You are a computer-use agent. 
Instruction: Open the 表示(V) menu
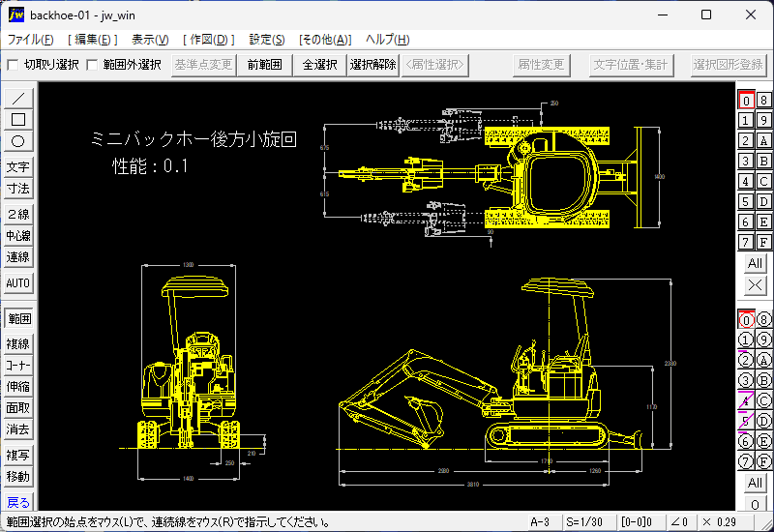point(150,40)
